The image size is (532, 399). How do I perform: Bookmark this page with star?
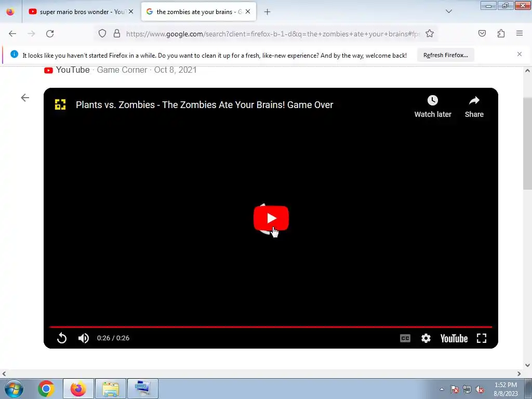[430, 34]
